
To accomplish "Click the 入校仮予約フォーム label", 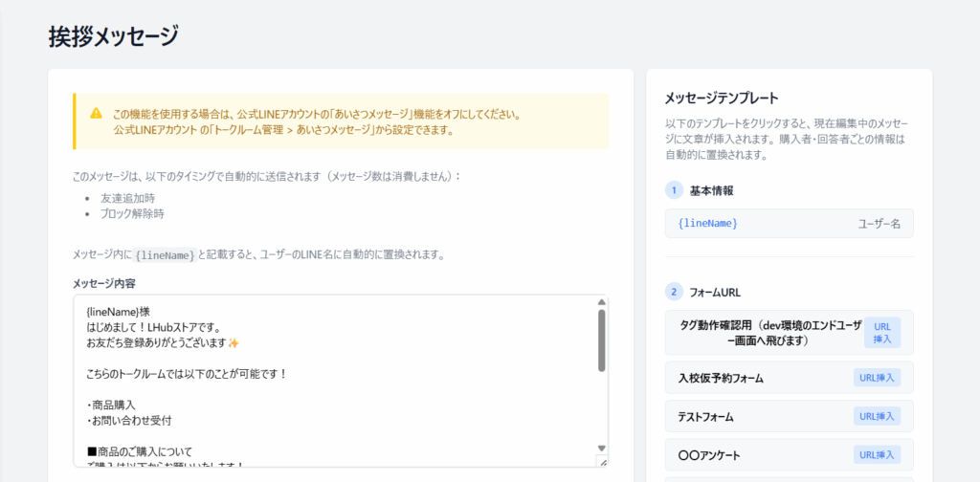I will point(721,379).
